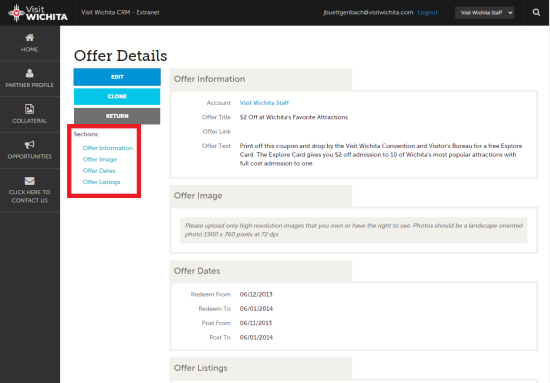The width and height of the screenshot is (550, 383).
Task: Click the Offer Details page title
Action: [x=120, y=56]
